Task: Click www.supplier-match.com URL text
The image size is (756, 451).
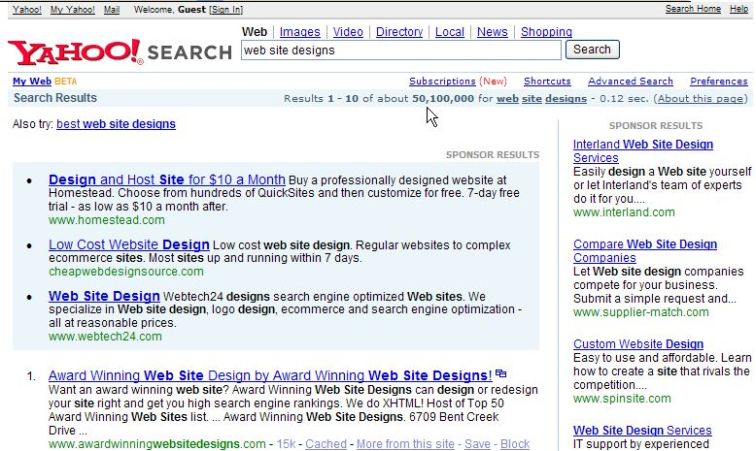Action: pos(641,312)
